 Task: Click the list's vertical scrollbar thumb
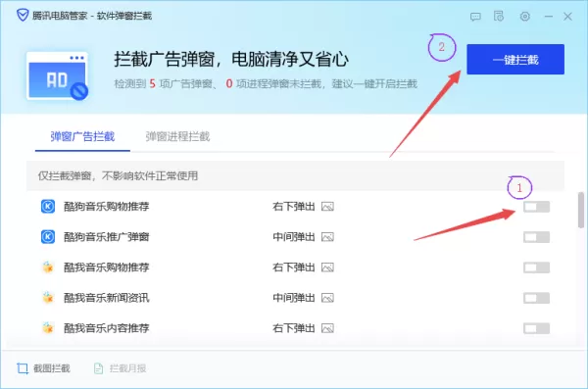[581, 210]
